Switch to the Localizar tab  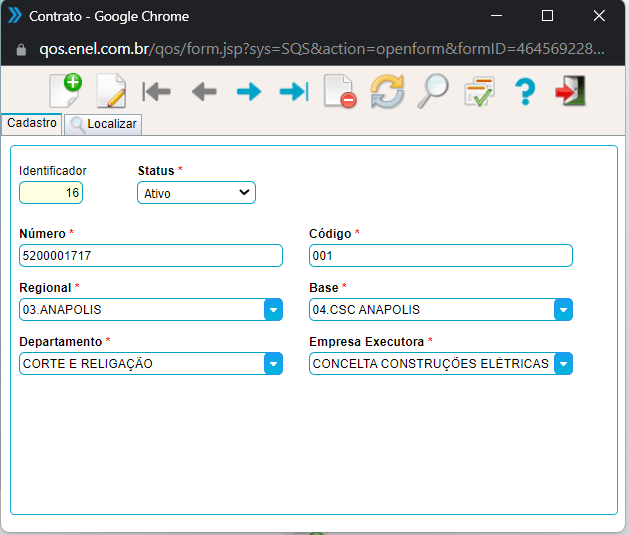click(x=103, y=124)
